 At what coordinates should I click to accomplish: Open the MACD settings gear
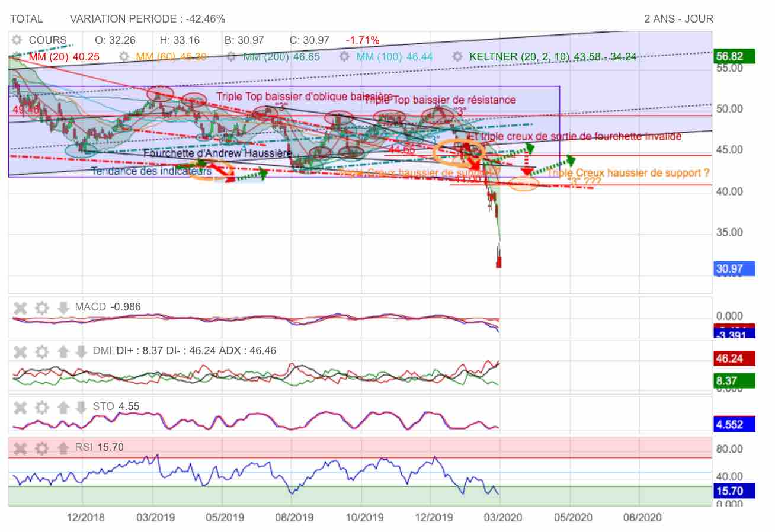click(x=41, y=307)
